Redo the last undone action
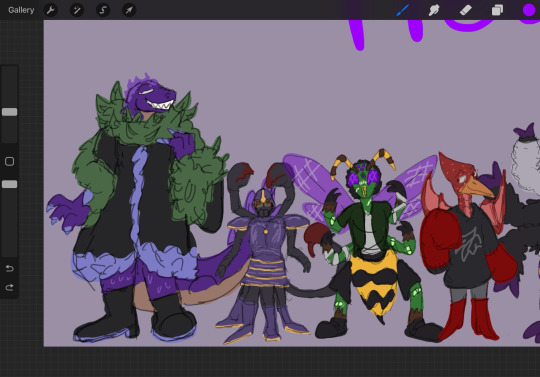This screenshot has height=377, width=540. tap(10, 287)
